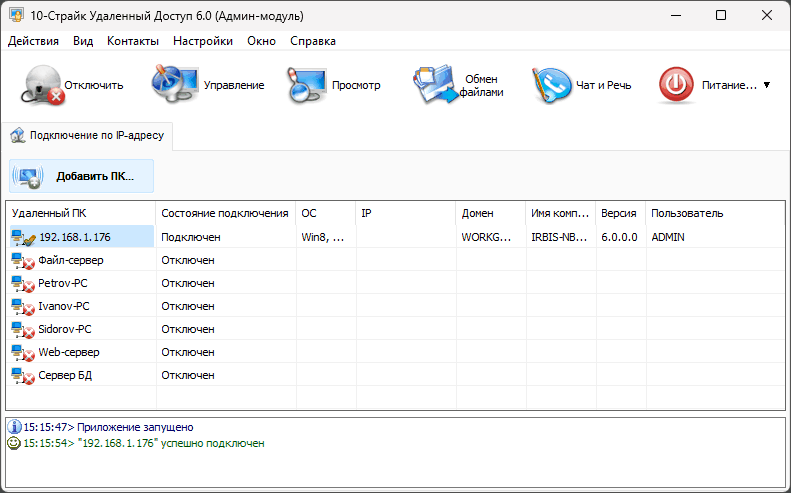Select the Файл-сервер computer icon
The image size is (791, 493).
point(22,260)
